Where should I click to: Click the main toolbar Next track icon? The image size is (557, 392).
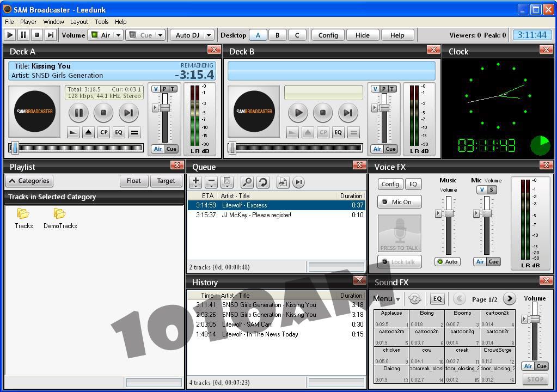tap(51, 35)
